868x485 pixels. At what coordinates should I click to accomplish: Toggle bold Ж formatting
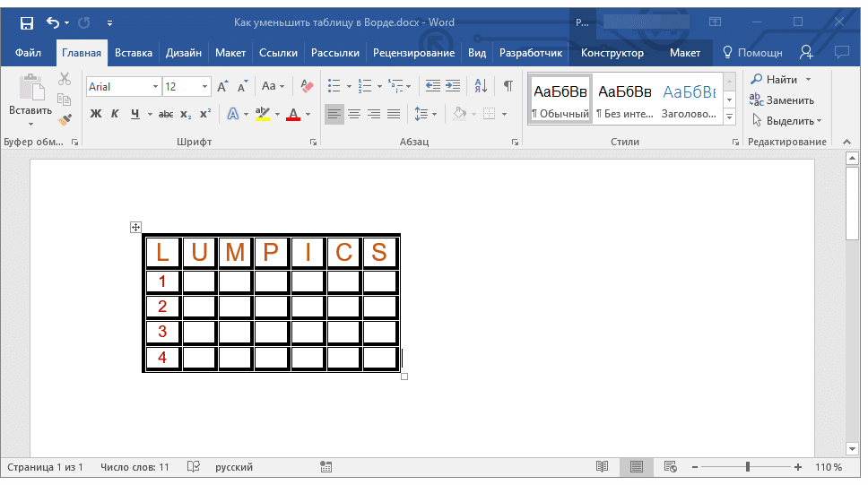tap(96, 114)
